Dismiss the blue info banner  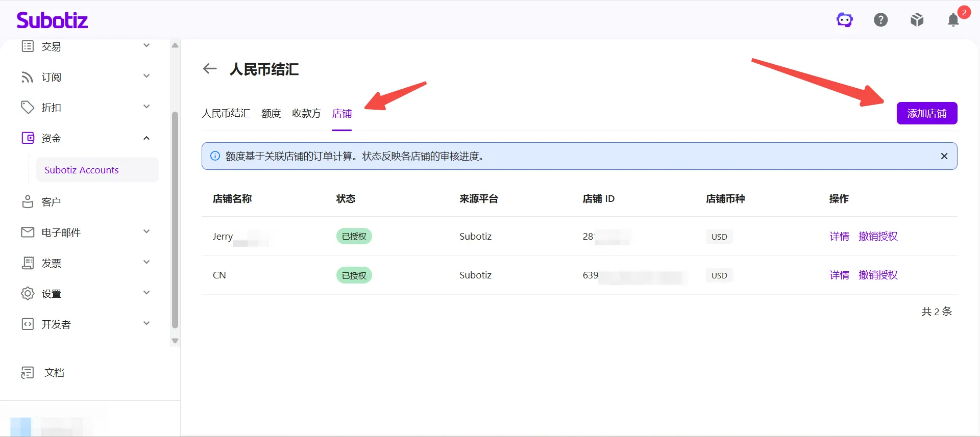[x=944, y=156]
